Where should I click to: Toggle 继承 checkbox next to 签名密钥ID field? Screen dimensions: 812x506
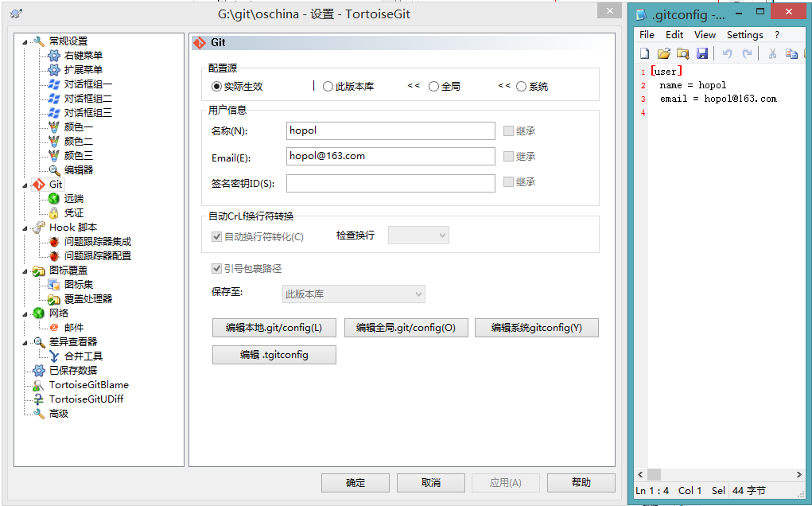(x=508, y=181)
